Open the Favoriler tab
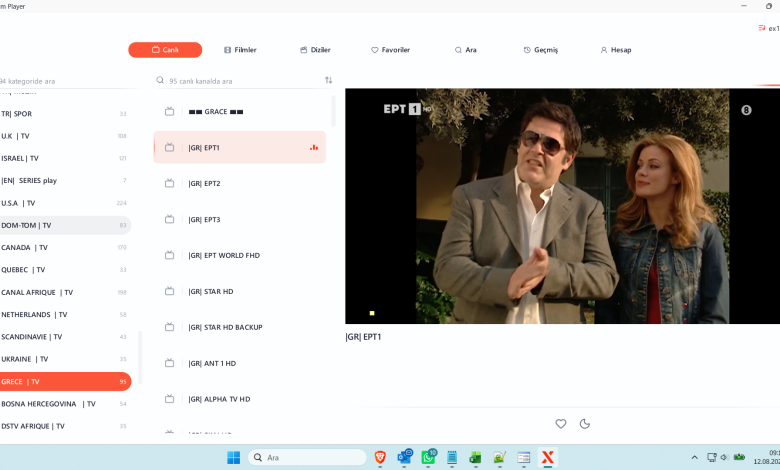 click(x=390, y=50)
